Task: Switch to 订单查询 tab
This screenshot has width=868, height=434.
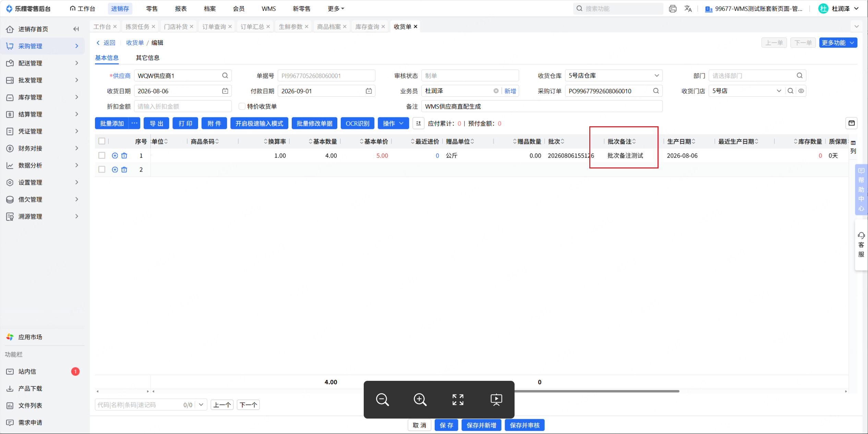Action: [214, 26]
